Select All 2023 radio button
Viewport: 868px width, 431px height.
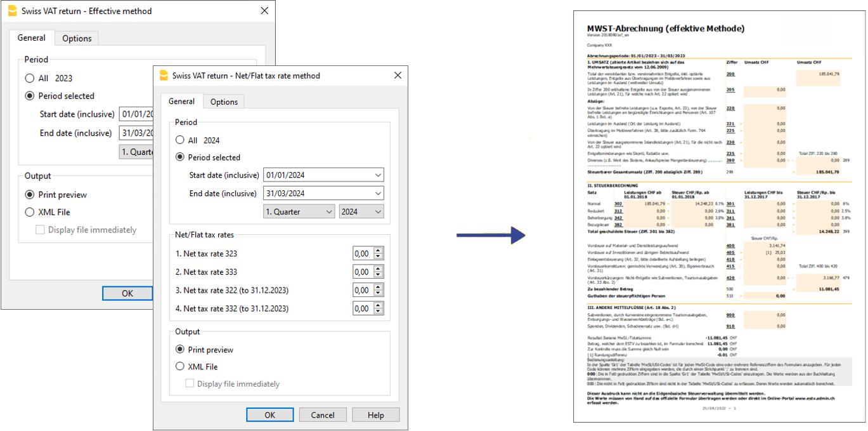pyautogui.click(x=30, y=79)
